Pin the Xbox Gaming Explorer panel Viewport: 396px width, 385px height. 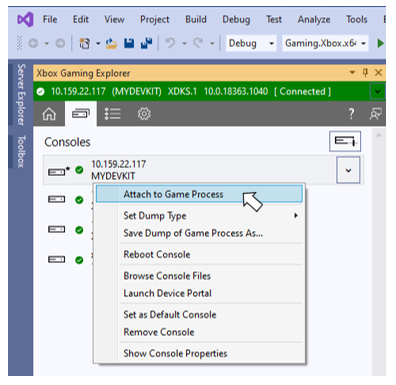pyautogui.click(x=365, y=72)
